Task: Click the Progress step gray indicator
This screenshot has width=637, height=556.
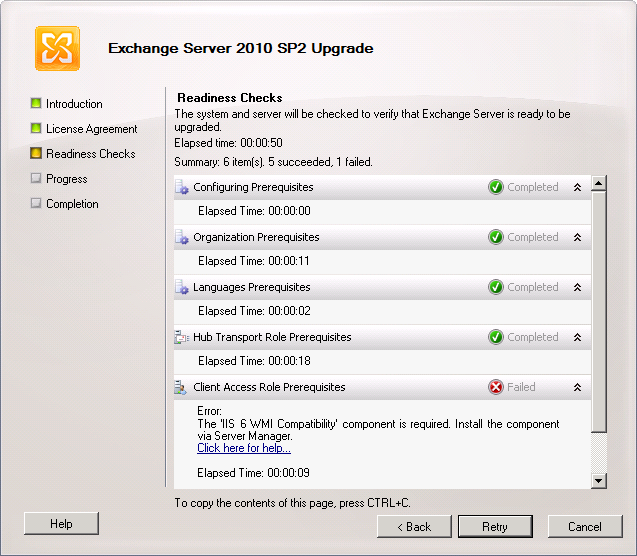Action: coord(36,178)
